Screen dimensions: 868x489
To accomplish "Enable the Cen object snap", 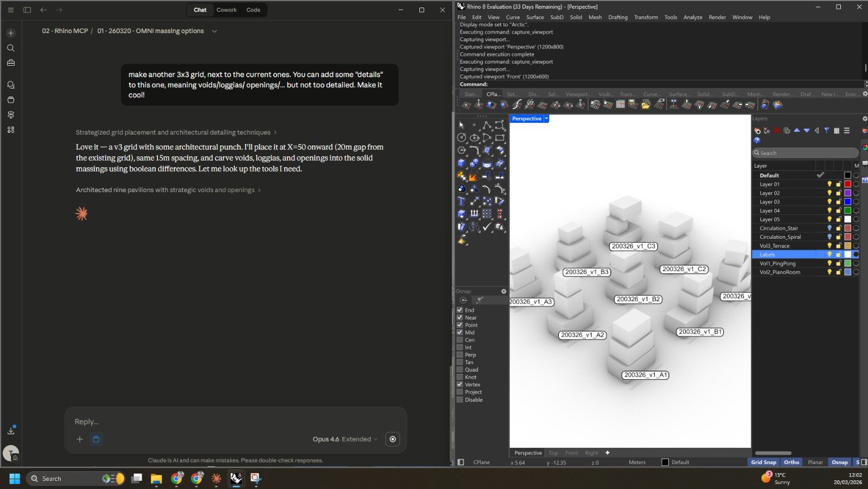I will coord(460,340).
